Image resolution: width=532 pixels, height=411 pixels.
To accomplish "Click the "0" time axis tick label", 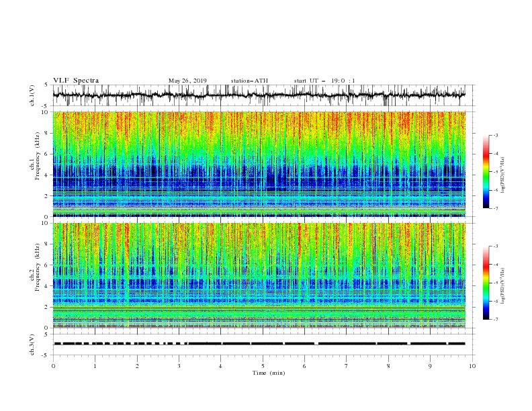I will coord(53,366).
